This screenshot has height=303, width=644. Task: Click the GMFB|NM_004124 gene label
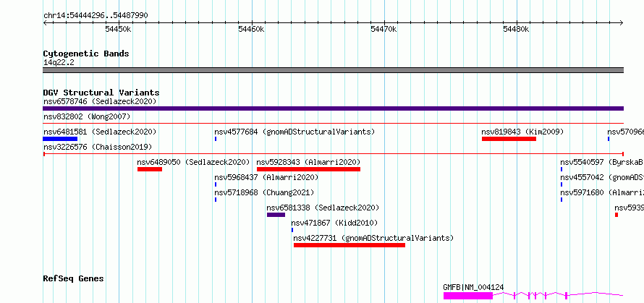(473, 287)
